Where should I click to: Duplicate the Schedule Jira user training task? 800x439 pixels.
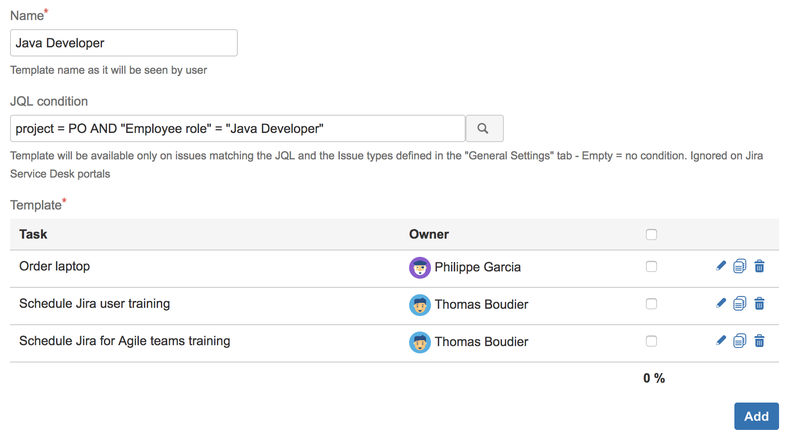point(740,303)
